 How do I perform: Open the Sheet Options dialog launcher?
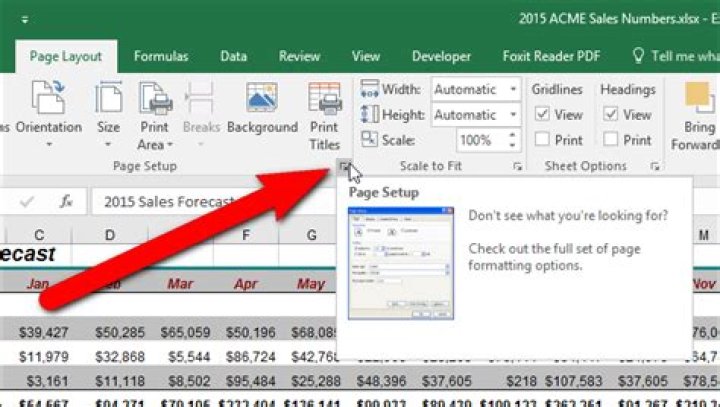(655, 166)
